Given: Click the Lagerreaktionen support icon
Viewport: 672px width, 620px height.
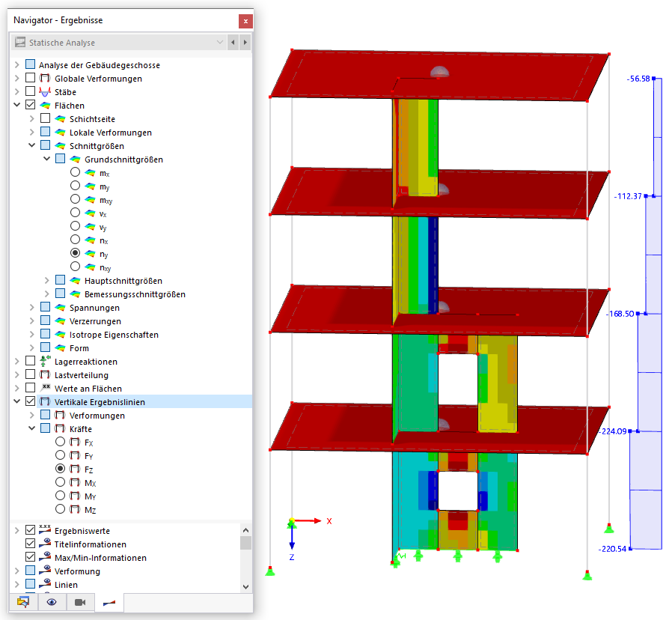Looking at the screenshot, I should click(x=45, y=362).
